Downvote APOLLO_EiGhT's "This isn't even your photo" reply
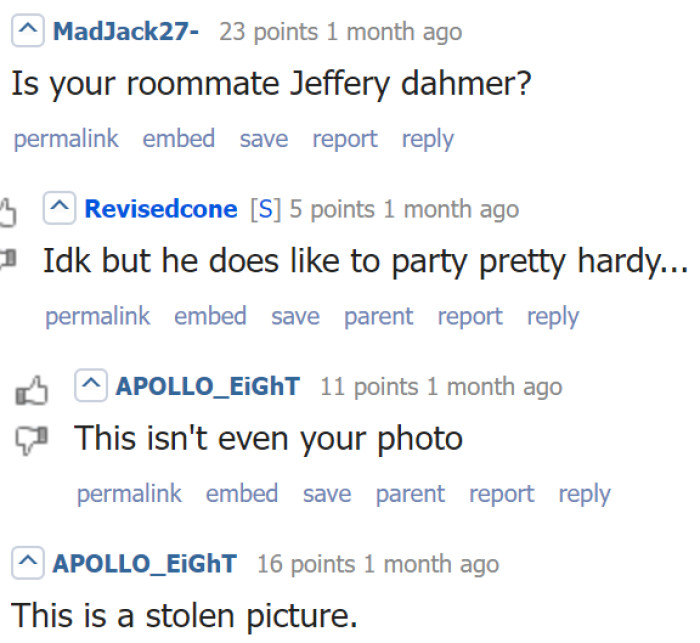This screenshot has width=700, height=643. pyautogui.click(x=31, y=438)
